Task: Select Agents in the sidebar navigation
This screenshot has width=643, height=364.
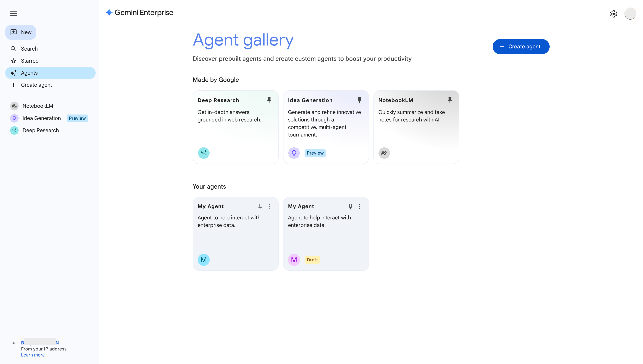Action: 29,73
